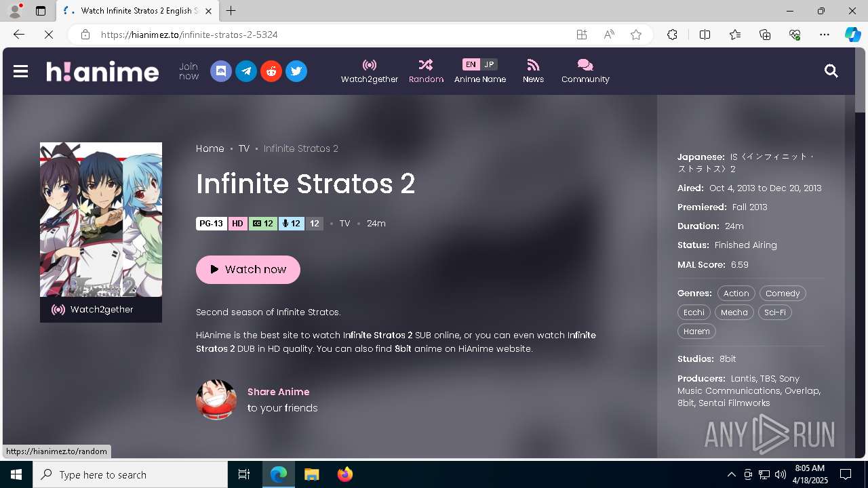Open the Overlap producer link
The height and width of the screenshot is (488, 868).
802,390
